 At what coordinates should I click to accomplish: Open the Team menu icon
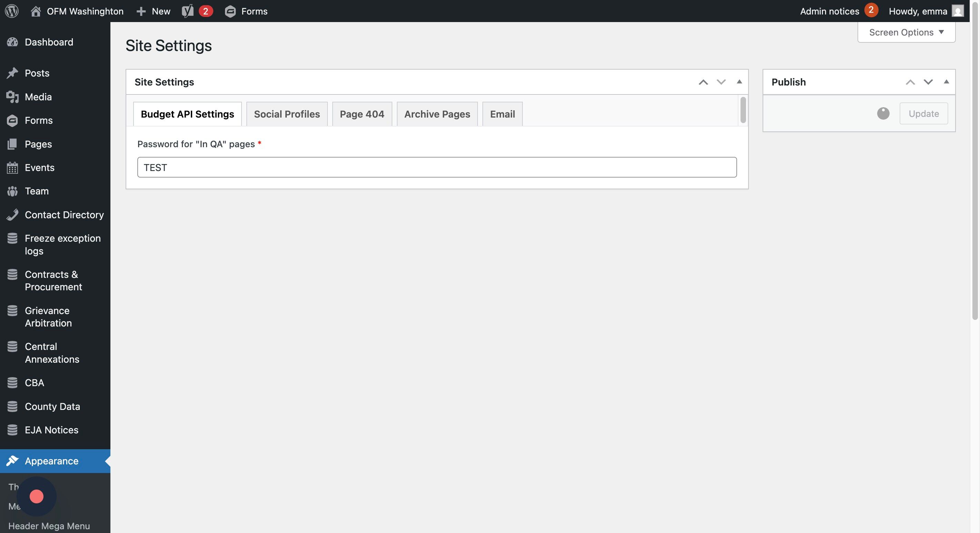click(12, 191)
